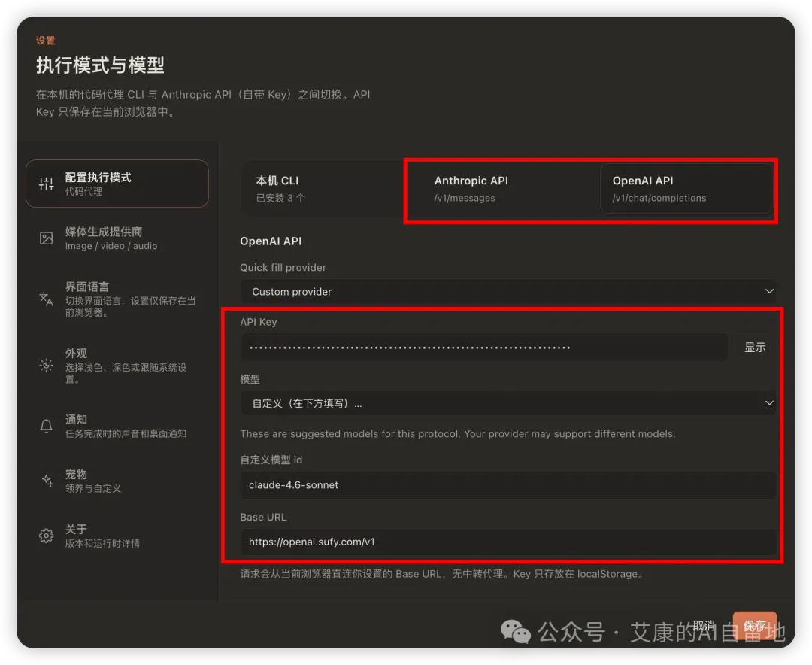Switch to the Anthropic API tab
812x665 pixels.
(x=508, y=189)
